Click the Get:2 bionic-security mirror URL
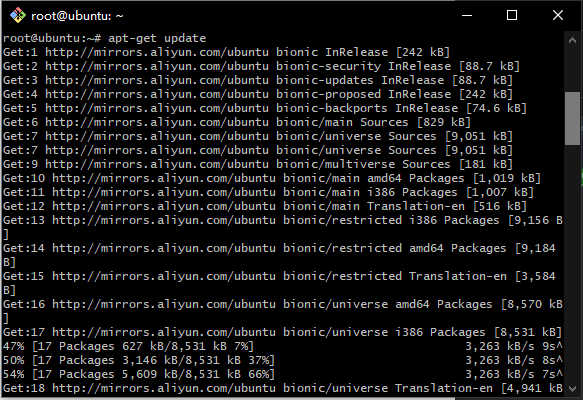 (157, 67)
